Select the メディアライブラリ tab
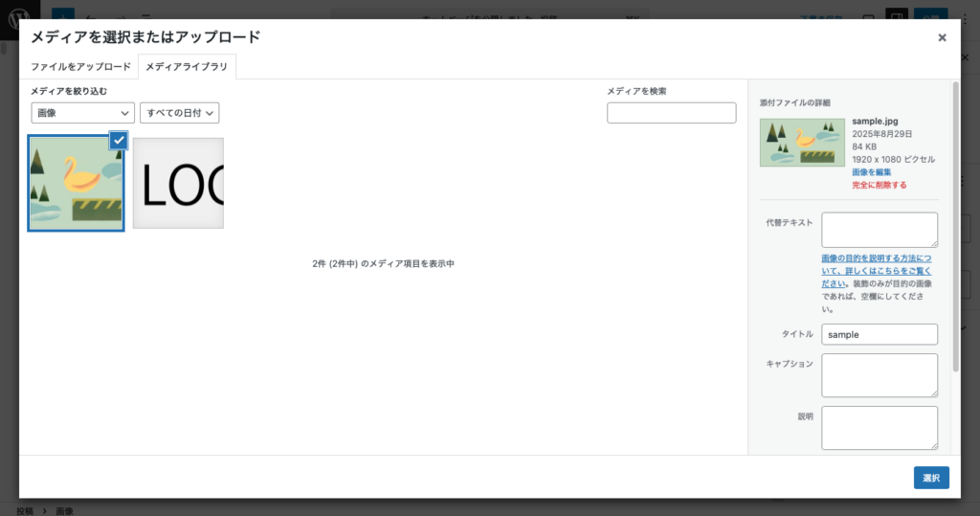Viewport: 980px width, 516px height. click(x=187, y=67)
